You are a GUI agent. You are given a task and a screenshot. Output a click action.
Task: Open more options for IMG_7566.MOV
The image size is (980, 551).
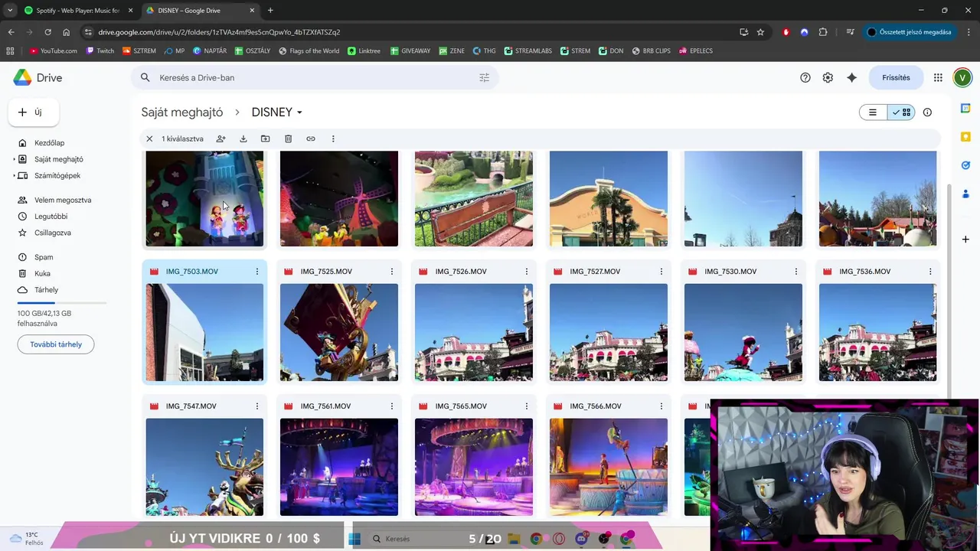click(x=661, y=406)
